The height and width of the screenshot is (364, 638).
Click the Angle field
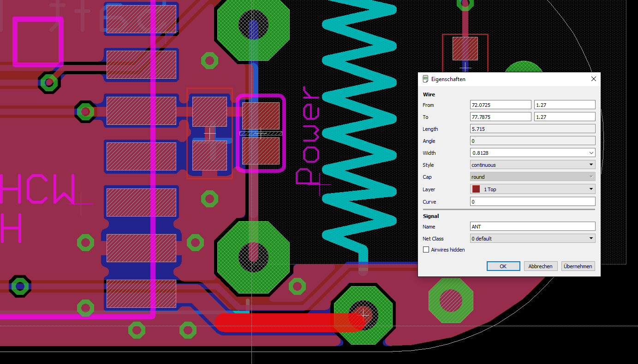(x=533, y=141)
